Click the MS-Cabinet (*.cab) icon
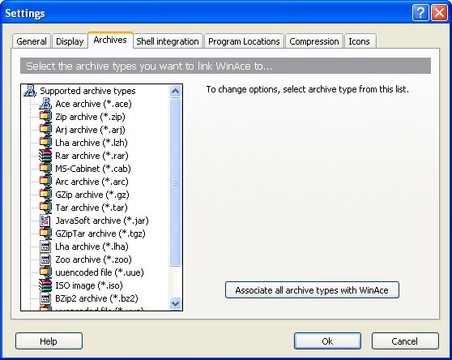Image resolution: width=452 pixels, height=360 pixels. (x=45, y=169)
